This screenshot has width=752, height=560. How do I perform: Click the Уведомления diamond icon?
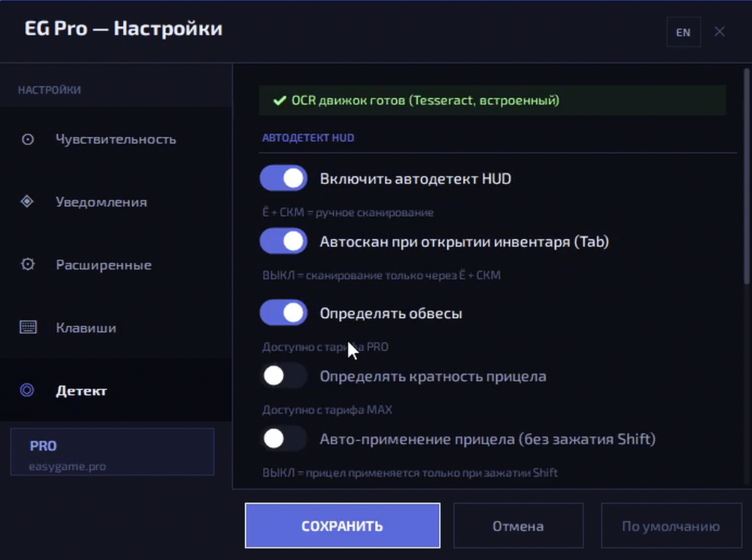(27, 202)
